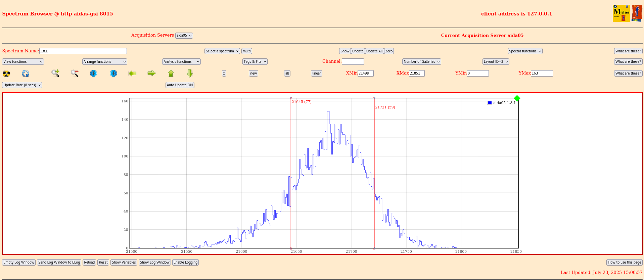The image size is (644, 280).
Task: Zoom out with the magnifier minus icon
Action: [x=75, y=73]
